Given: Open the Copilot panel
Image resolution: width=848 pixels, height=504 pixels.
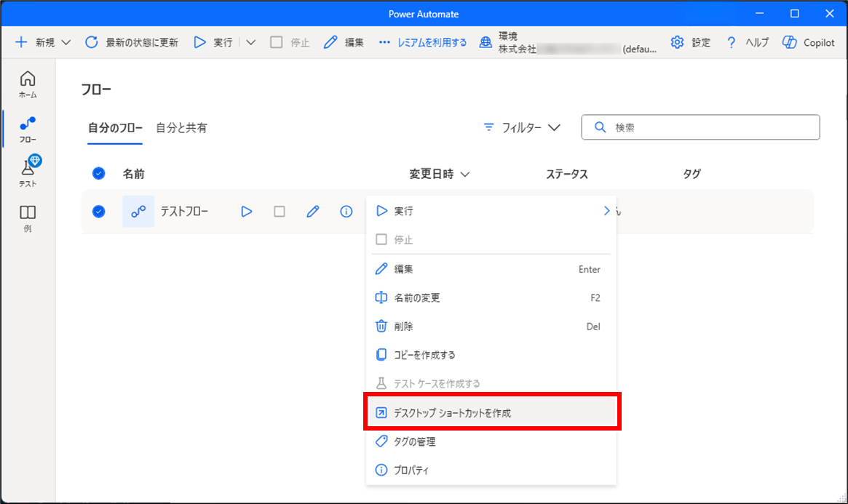Looking at the screenshot, I should pos(808,42).
